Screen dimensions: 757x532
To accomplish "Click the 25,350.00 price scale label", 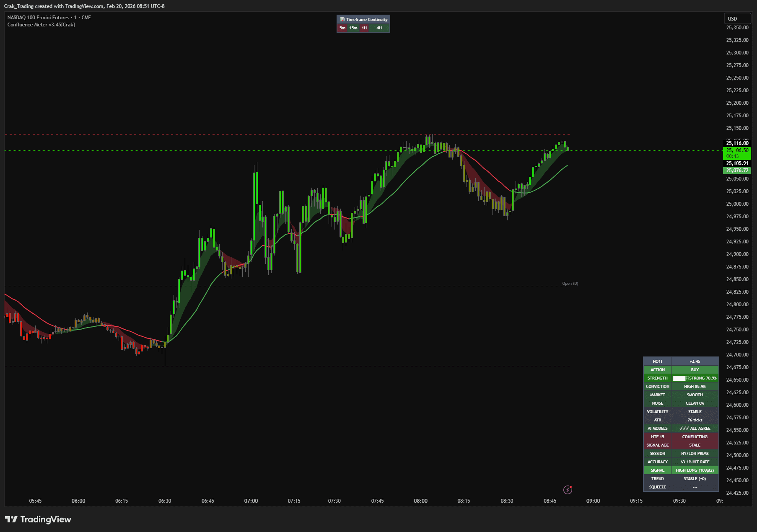I will click(x=737, y=28).
